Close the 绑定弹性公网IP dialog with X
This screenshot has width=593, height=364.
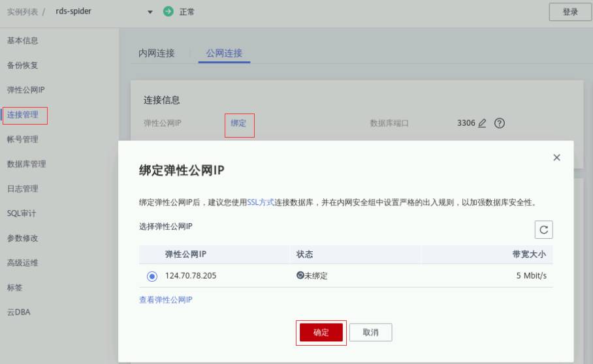[x=556, y=158]
